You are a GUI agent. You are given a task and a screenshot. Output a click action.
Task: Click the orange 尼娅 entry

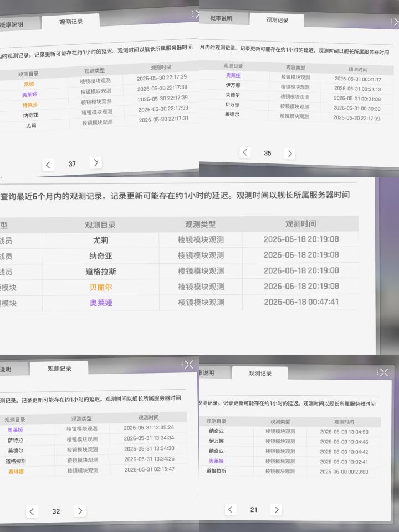click(x=29, y=84)
